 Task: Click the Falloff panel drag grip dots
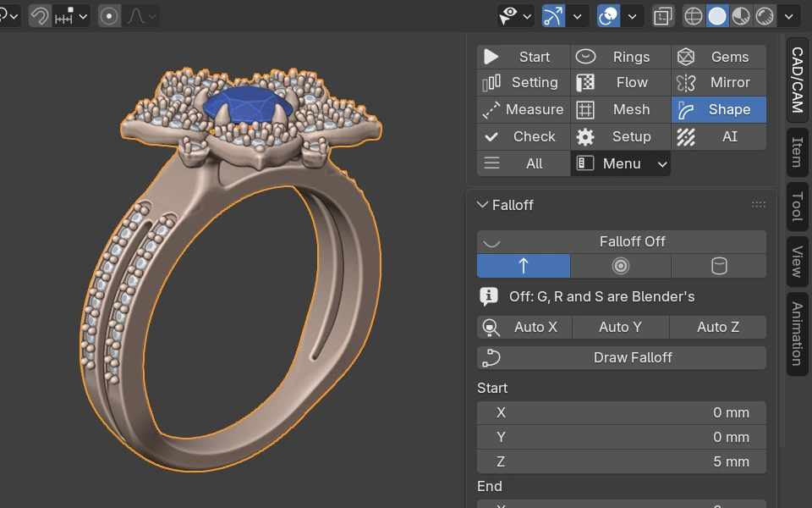[x=759, y=205]
